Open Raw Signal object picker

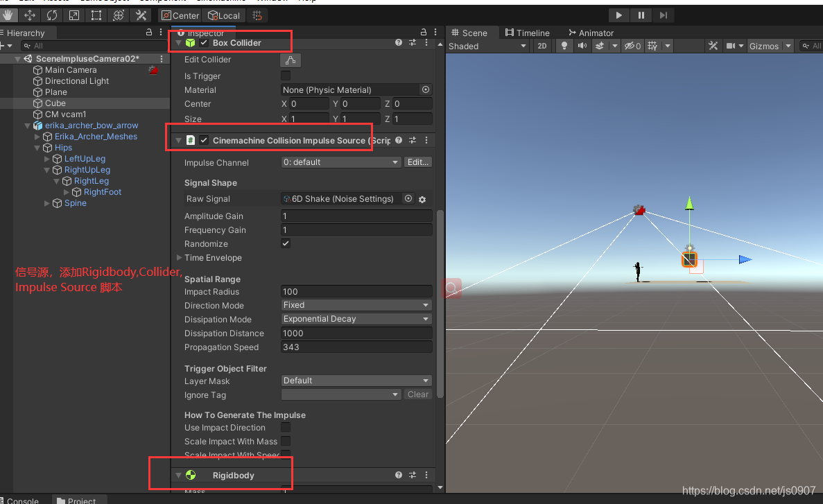coord(408,198)
